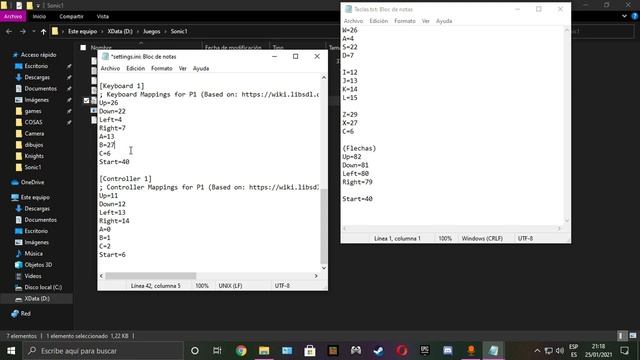640x360 pixels.
Task: Select Disco local (C:) drive
Action: pyautogui.click(x=43, y=287)
